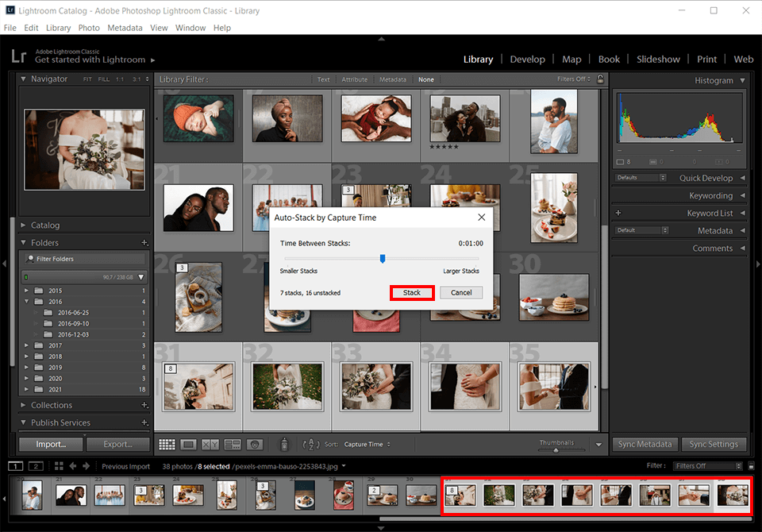Expand the Collections panel

[x=23, y=405]
